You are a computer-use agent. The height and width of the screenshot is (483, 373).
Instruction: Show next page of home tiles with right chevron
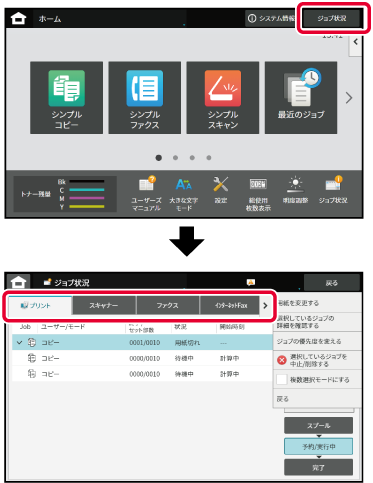(x=349, y=98)
